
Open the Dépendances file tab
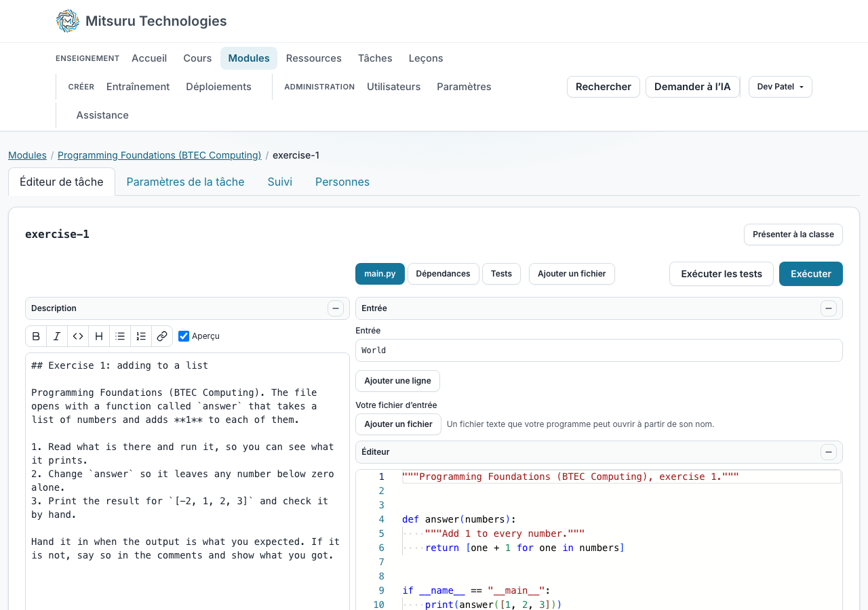pos(443,274)
